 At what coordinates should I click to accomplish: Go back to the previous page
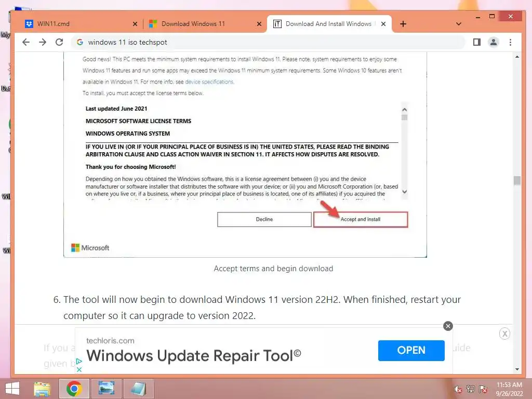26,42
